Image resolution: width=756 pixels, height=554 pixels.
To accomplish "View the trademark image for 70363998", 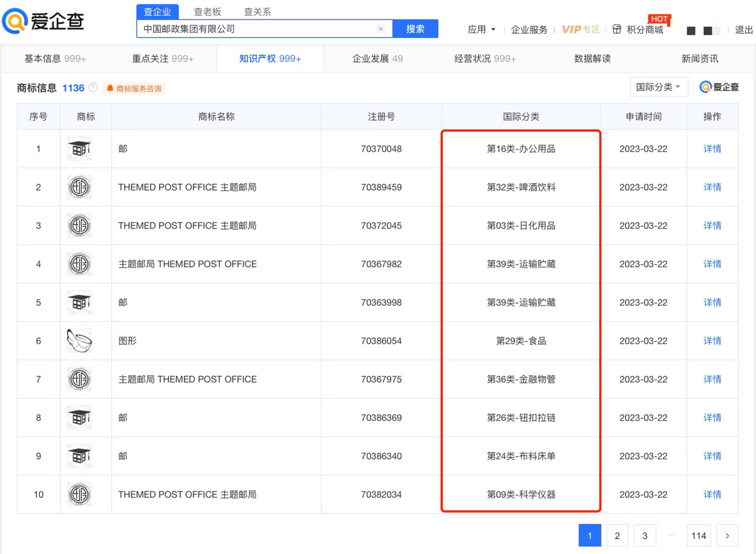I will tap(79, 302).
